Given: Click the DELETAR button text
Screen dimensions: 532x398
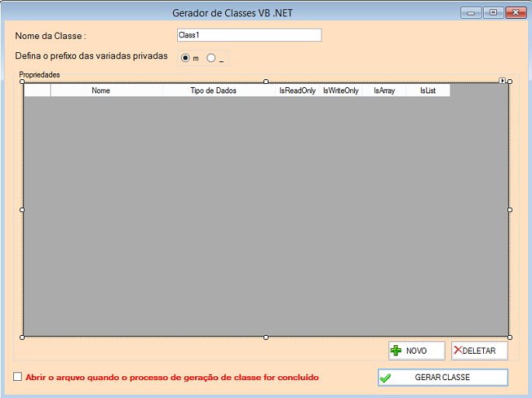Looking at the screenshot, I should [x=479, y=351].
